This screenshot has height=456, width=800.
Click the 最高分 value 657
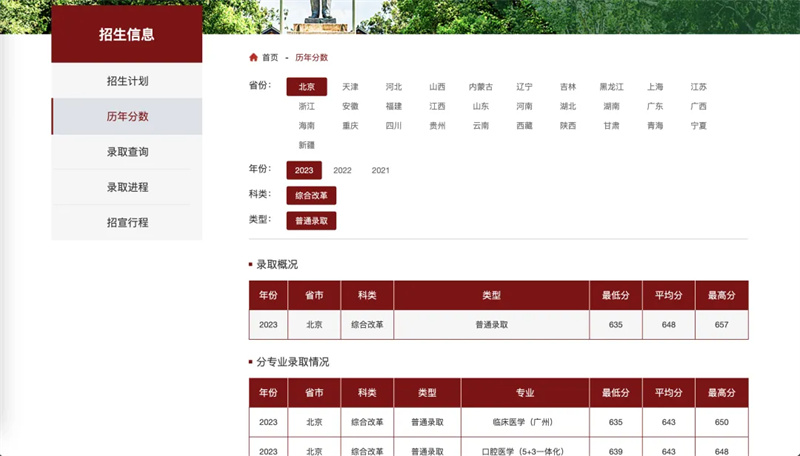721,324
